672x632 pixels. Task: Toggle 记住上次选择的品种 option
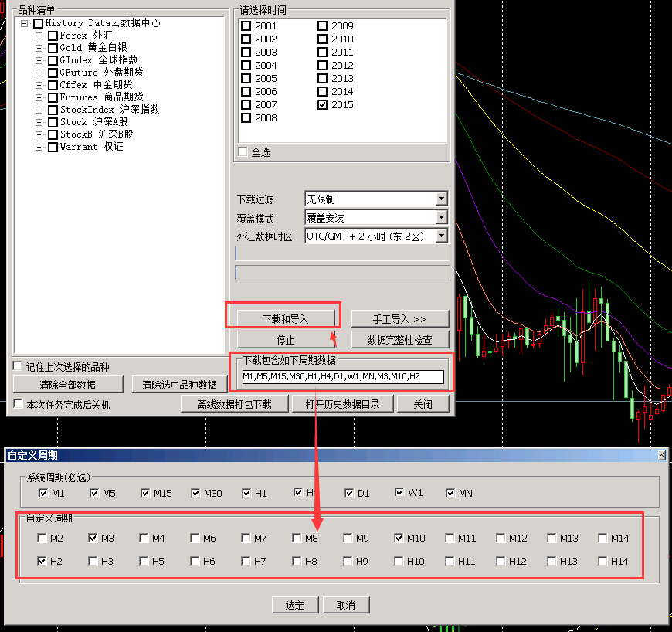pyautogui.click(x=19, y=367)
